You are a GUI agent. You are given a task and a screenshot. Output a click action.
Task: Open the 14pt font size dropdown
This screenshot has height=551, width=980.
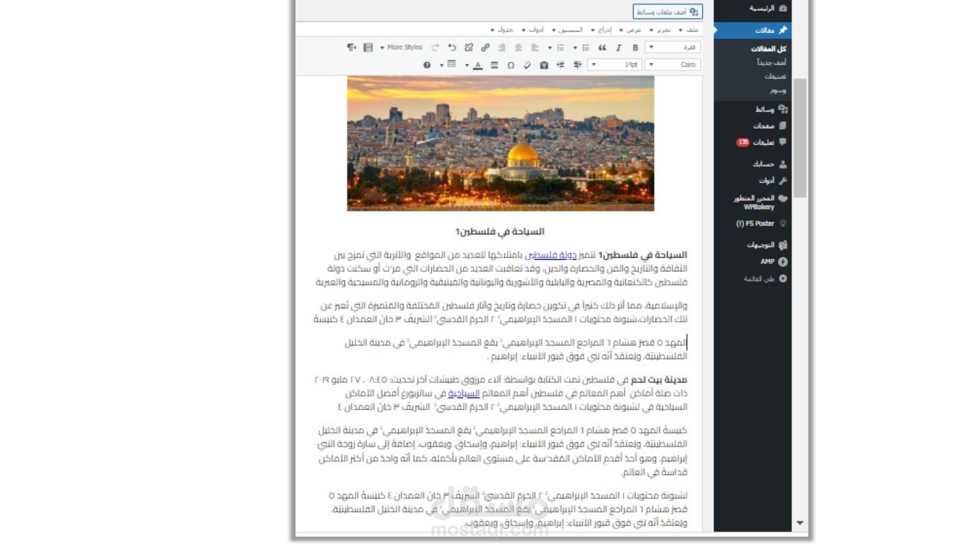pyautogui.click(x=615, y=65)
